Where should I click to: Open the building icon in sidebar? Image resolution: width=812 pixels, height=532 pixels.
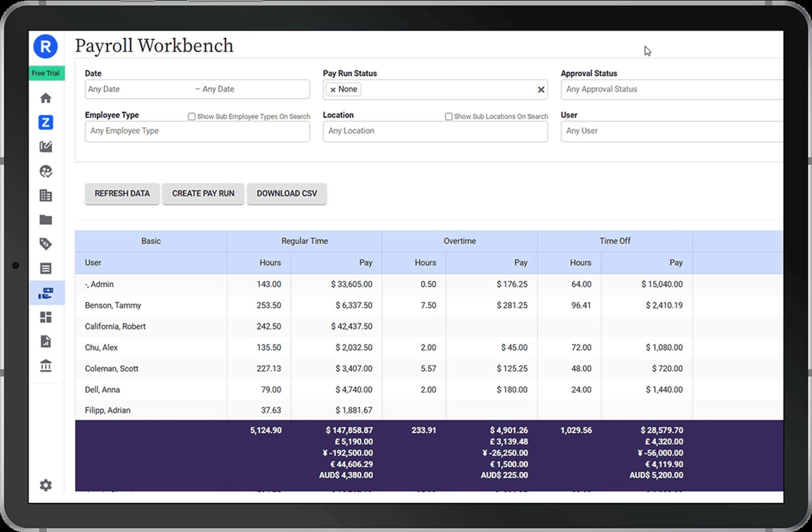pos(46,196)
